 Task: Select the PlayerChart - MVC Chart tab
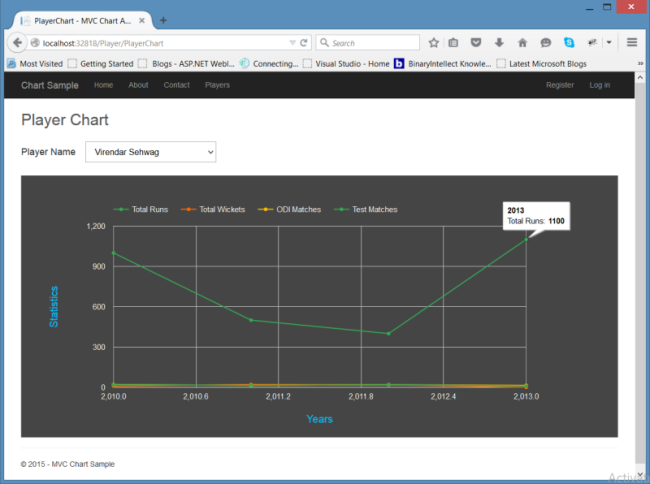coord(82,21)
